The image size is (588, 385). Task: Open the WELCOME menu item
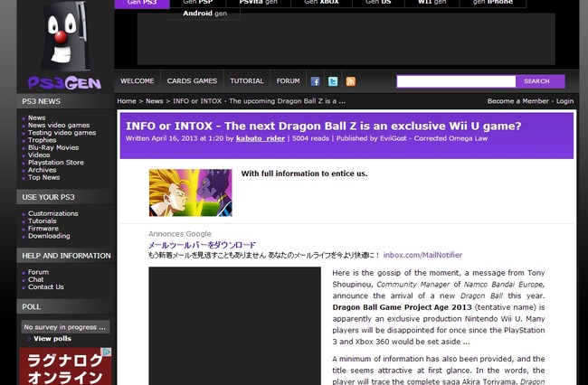click(x=138, y=81)
